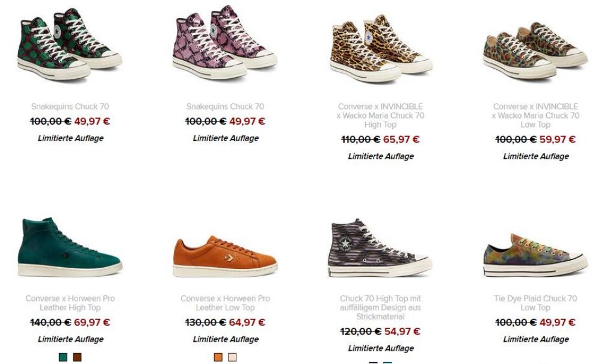Select the green color swatch under Horween High Top
Viewport: 616px width, 364px height.
click(63, 357)
